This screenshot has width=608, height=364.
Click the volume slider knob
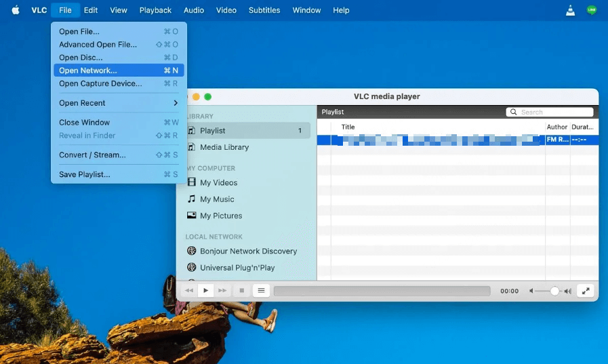click(x=554, y=291)
